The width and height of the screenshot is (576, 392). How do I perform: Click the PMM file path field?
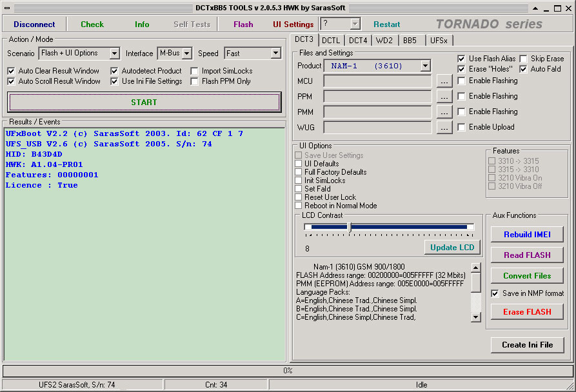pos(377,112)
